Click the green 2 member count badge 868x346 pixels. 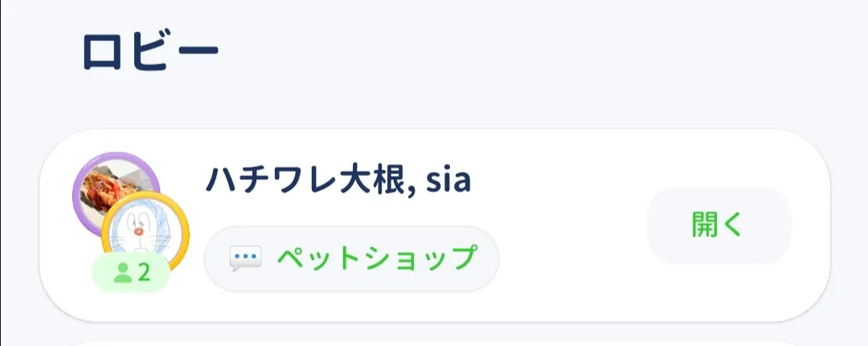click(x=131, y=272)
